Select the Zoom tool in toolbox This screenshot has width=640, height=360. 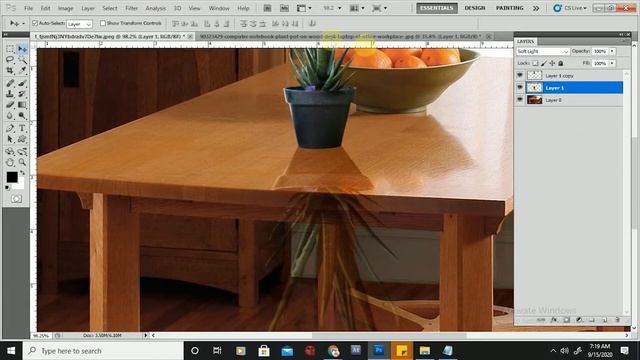point(22,162)
